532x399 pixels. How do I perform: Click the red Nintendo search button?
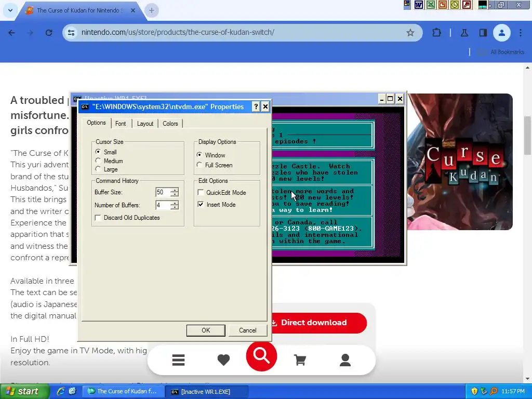[261, 356]
